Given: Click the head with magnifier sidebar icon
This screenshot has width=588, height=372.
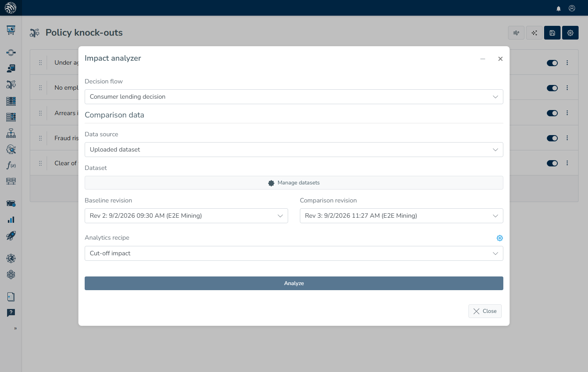Looking at the screenshot, I should [x=11, y=149].
